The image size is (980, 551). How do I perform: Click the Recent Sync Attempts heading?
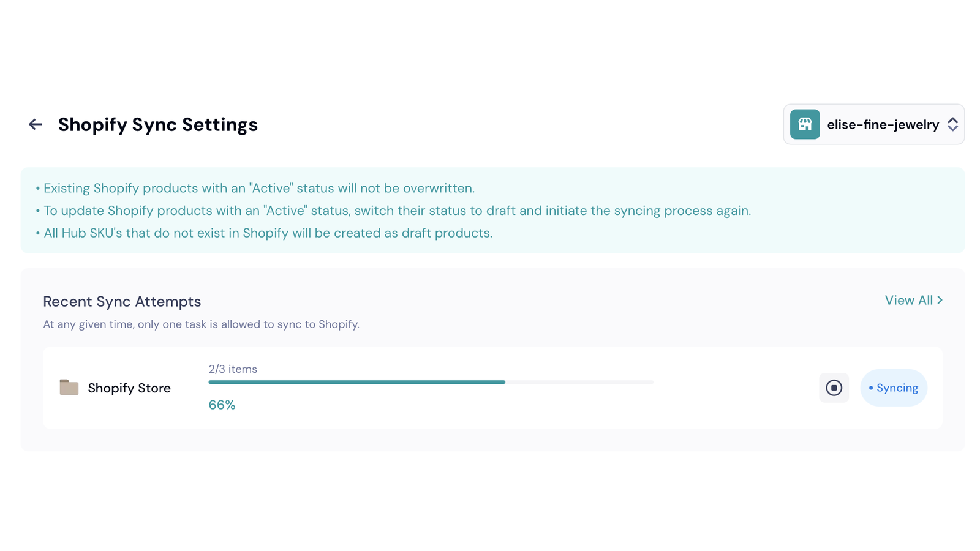[x=122, y=302]
